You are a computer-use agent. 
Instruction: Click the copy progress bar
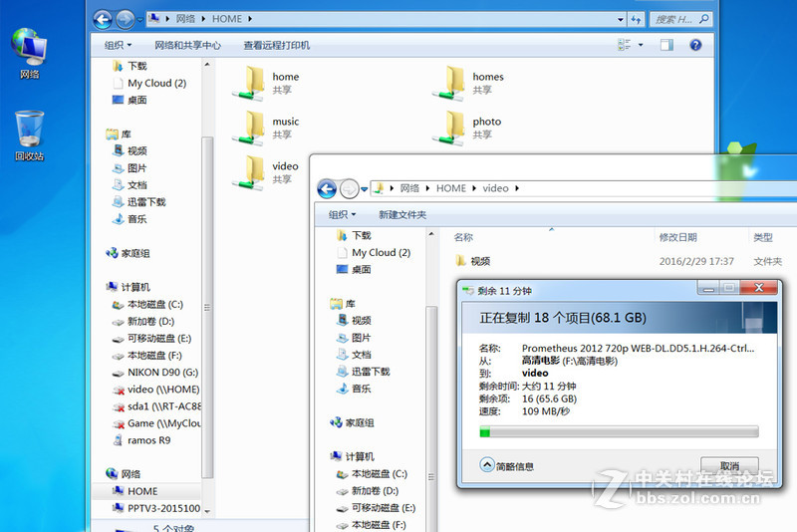point(619,432)
